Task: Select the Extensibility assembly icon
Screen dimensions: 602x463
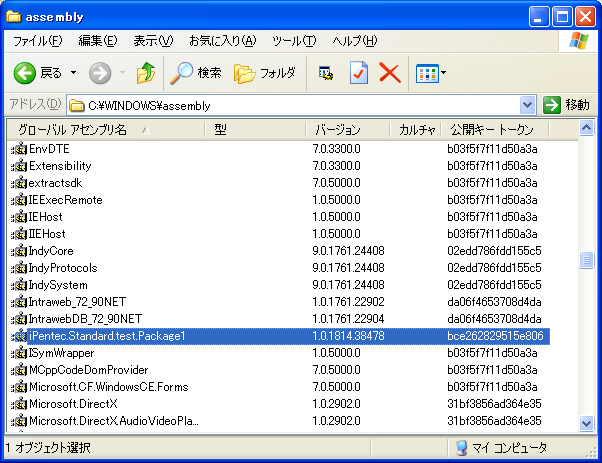Action: [x=19, y=166]
